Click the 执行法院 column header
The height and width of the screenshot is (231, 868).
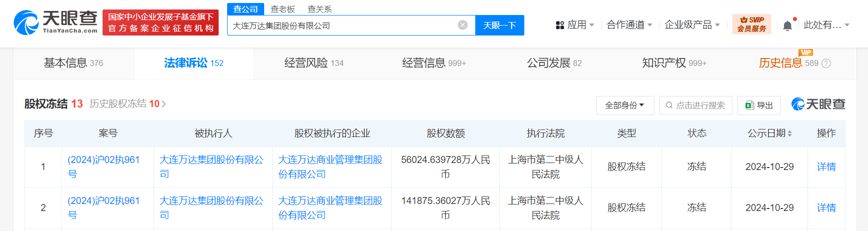[545, 133]
